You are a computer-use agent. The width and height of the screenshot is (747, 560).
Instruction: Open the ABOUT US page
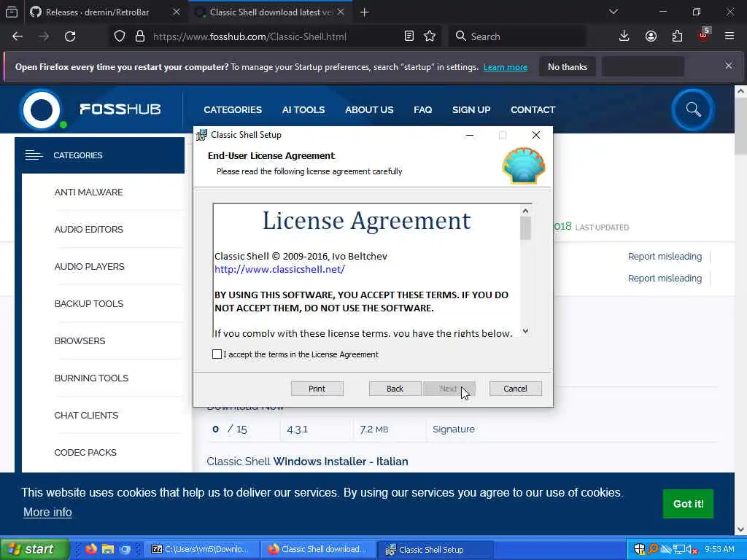click(x=369, y=110)
